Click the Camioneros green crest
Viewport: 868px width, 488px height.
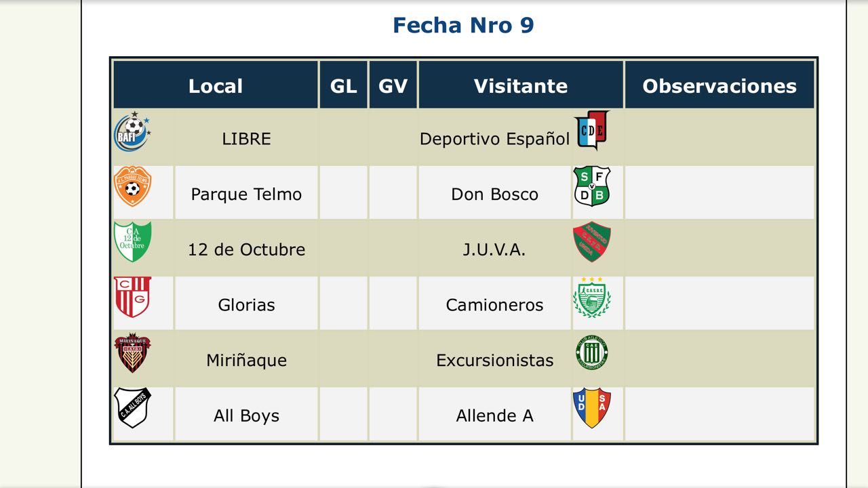pyautogui.click(x=591, y=298)
